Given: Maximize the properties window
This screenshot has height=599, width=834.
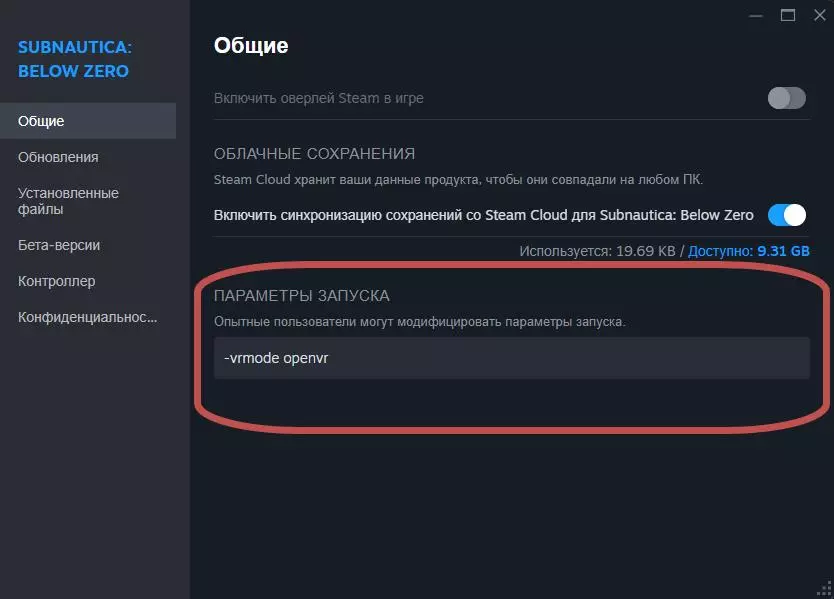Looking at the screenshot, I should click(788, 15).
